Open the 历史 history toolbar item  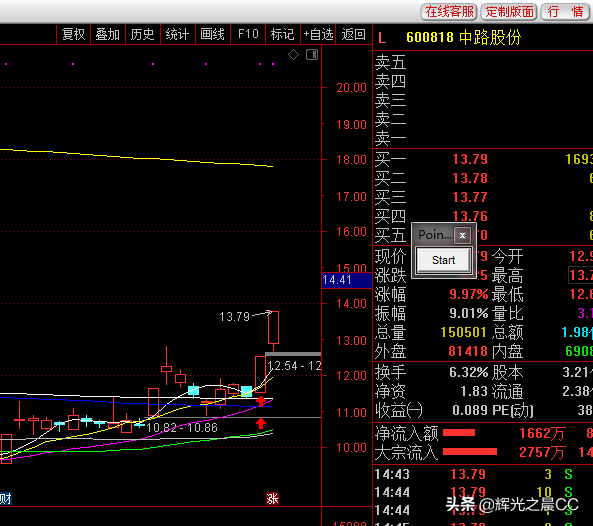pyautogui.click(x=143, y=34)
